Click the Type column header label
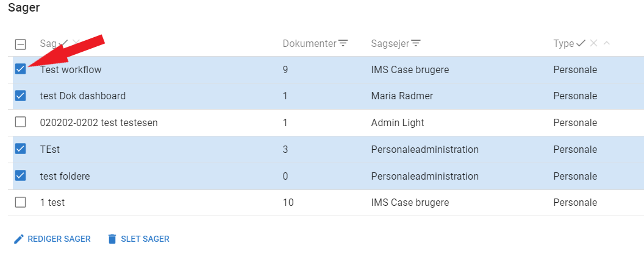The height and width of the screenshot is (257, 644). coord(563,43)
